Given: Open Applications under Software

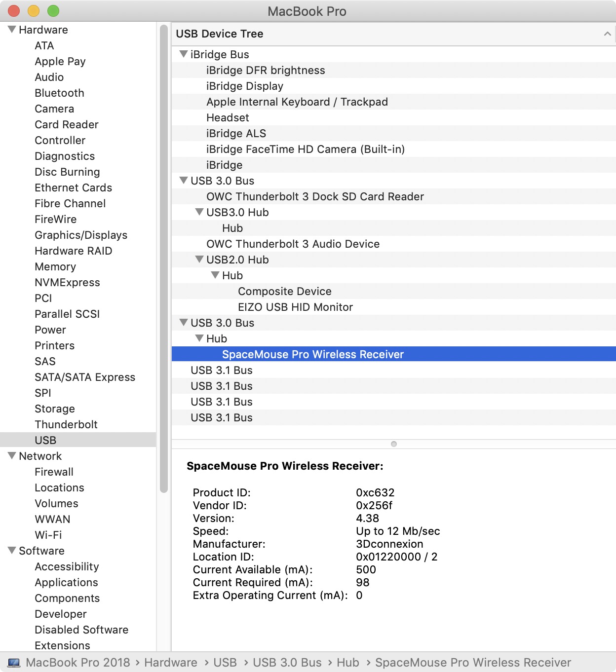Looking at the screenshot, I should click(x=66, y=582).
